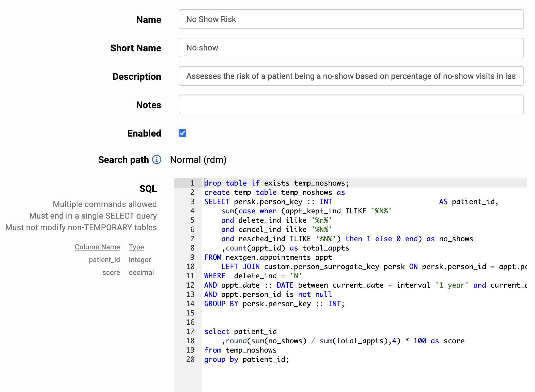Click into the Name input field
The width and height of the screenshot is (535, 392).
point(351,19)
